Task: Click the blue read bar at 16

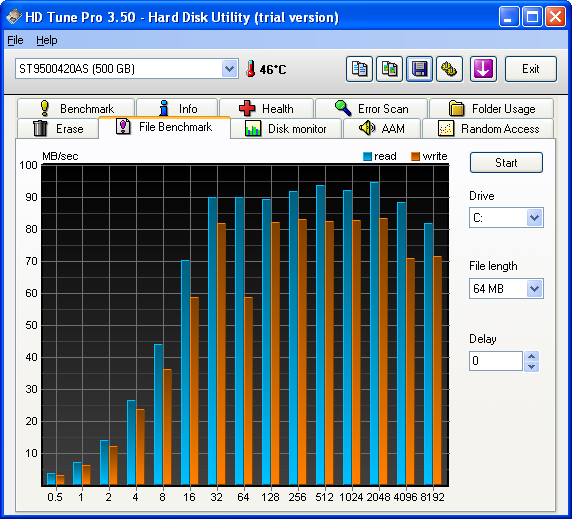Action: click(x=185, y=372)
